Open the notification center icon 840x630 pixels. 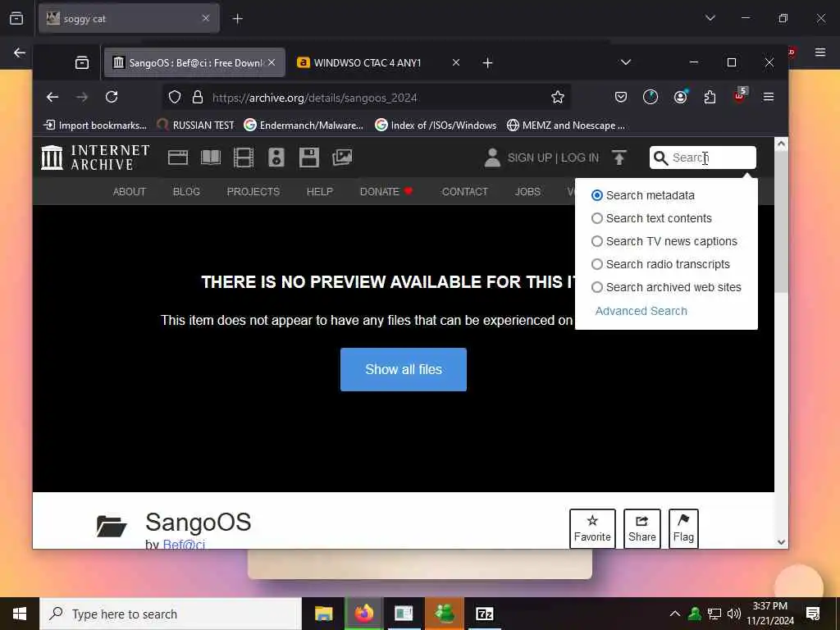click(x=813, y=614)
